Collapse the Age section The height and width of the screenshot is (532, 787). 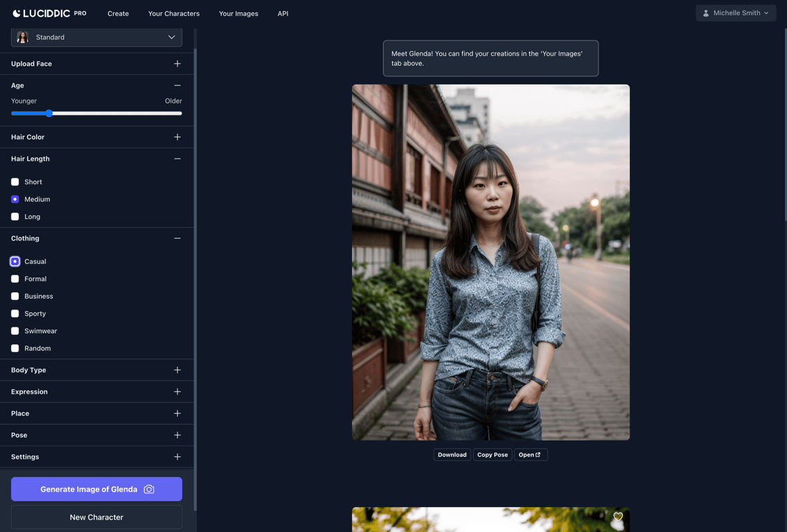click(177, 85)
